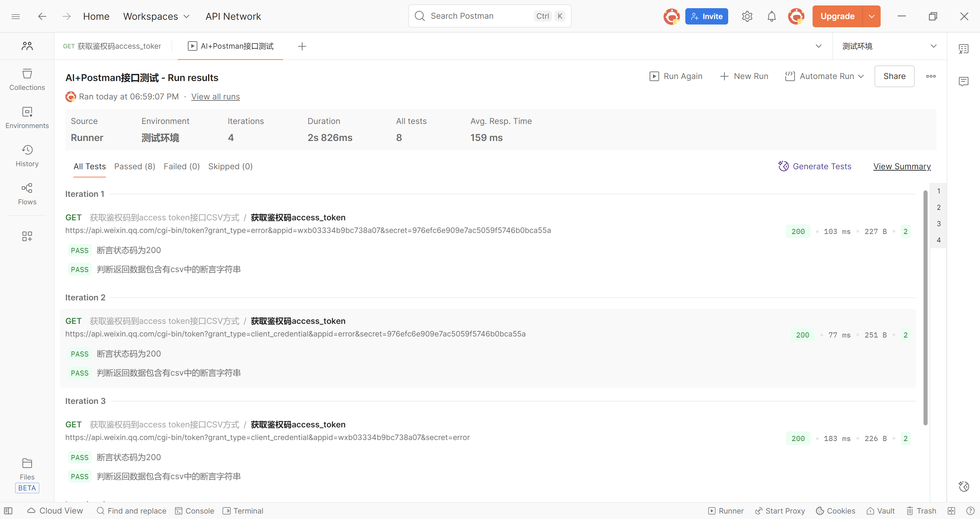The height and width of the screenshot is (519, 980).
Task: Expand the open tabs list chevron
Action: point(819,46)
